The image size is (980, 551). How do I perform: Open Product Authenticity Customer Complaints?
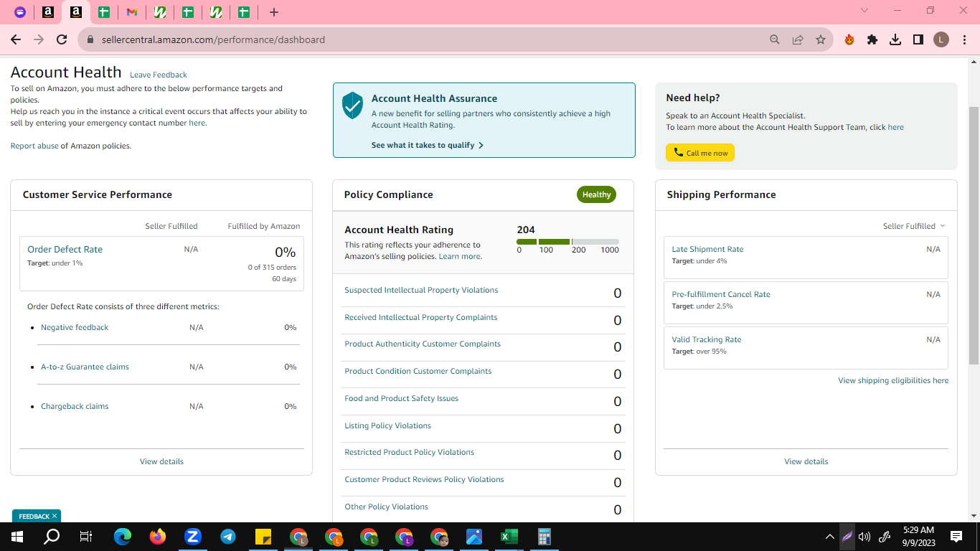tap(423, 344)
